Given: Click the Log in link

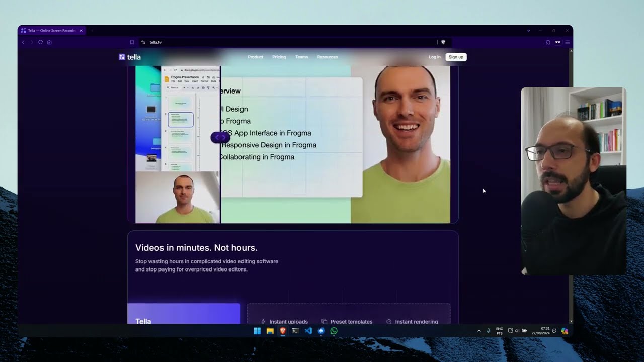Looking at the screenshot, I should coord(435,57).
